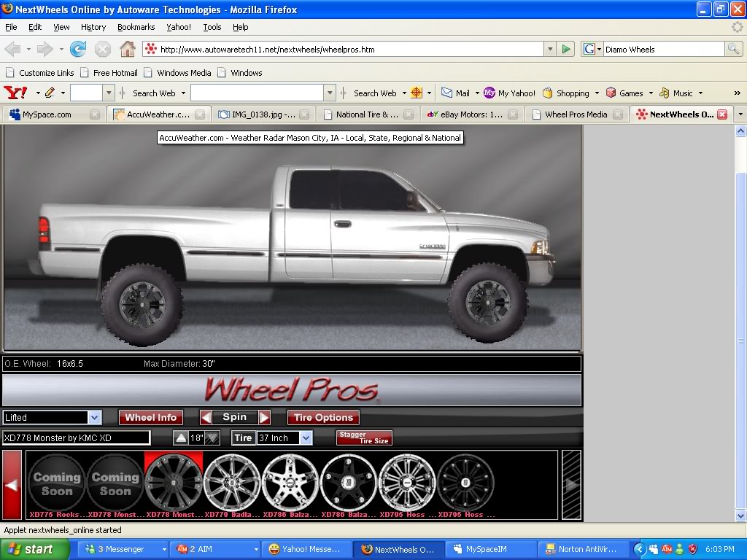Screen dimensions: 747x560
Task: Click the left Spin arrow icon
Action: (x=206, y=417)
